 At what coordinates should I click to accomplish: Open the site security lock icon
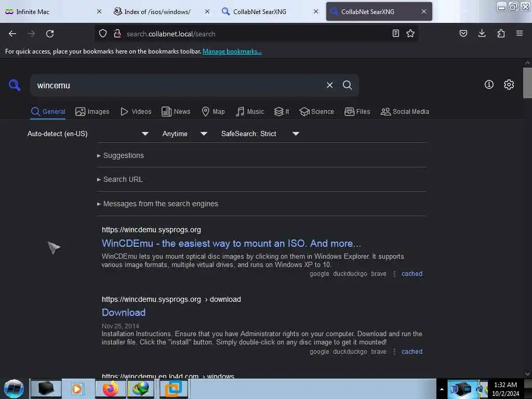[117, 34]
